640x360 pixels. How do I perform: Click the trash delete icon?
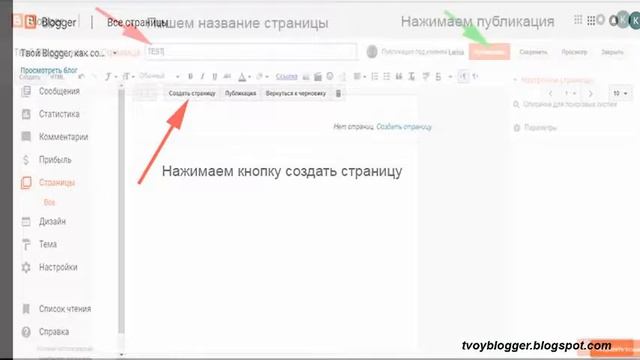tap(338, 93)
